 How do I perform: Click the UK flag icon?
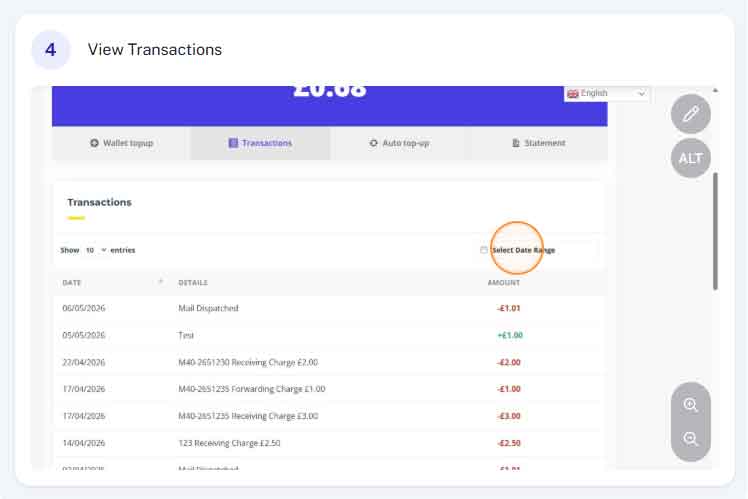572,94
